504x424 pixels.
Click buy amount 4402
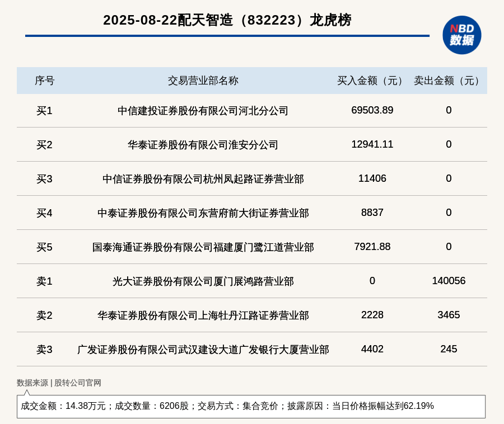pyautogui.click(x=372, y=348)
